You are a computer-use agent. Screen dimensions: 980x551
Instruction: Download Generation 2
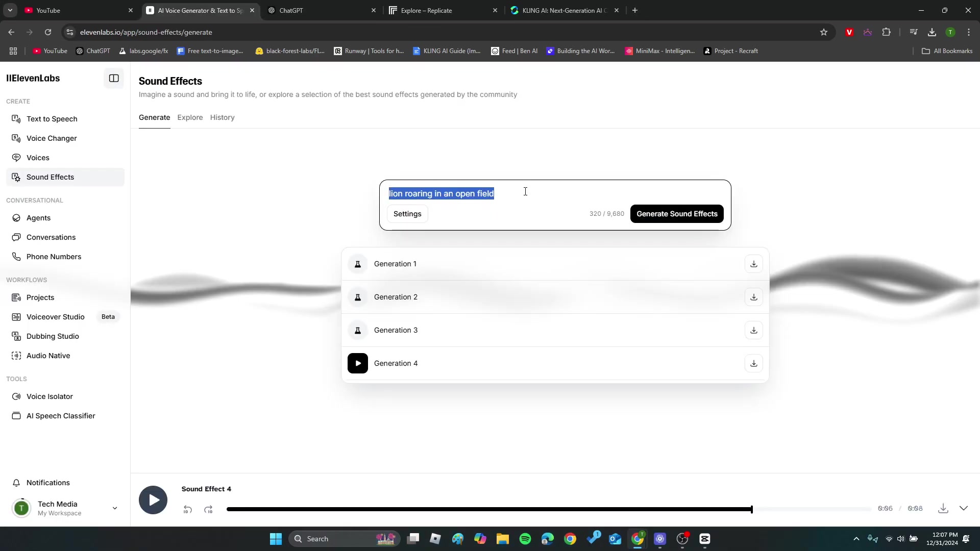754,297
